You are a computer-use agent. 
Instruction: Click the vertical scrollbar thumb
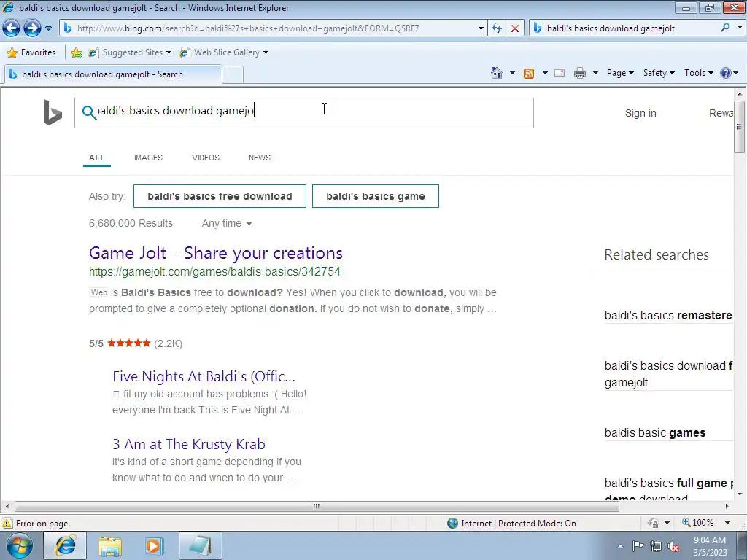pos(740,127)
